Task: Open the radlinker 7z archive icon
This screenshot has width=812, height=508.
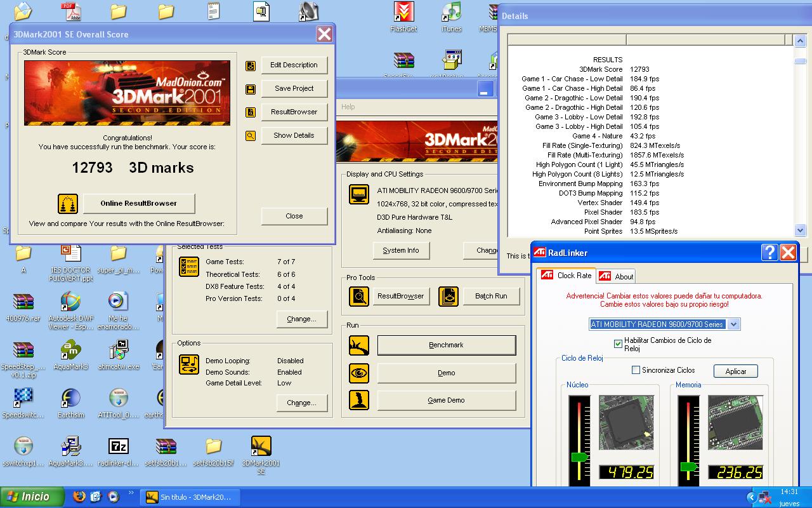Action: coord(118,451)
